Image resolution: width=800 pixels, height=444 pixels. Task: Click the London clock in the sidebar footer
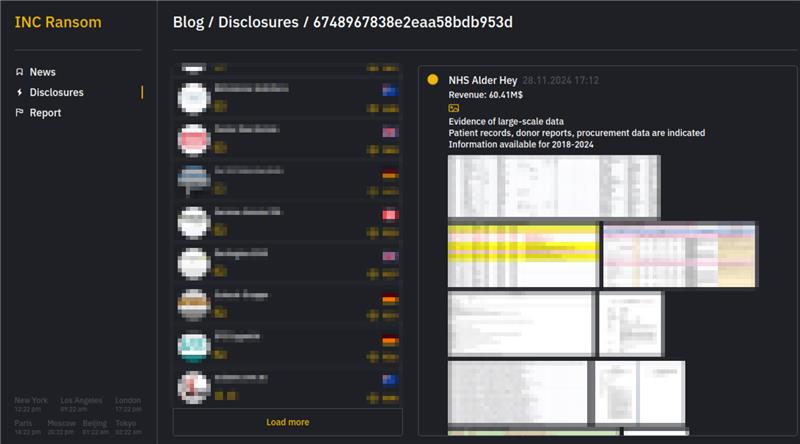click(x=128, y=405)
